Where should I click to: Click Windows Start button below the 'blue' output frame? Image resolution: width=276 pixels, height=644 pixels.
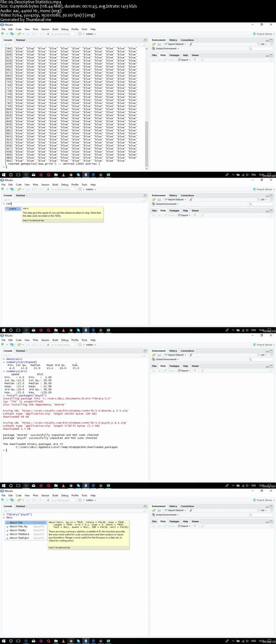pos(4,175)
